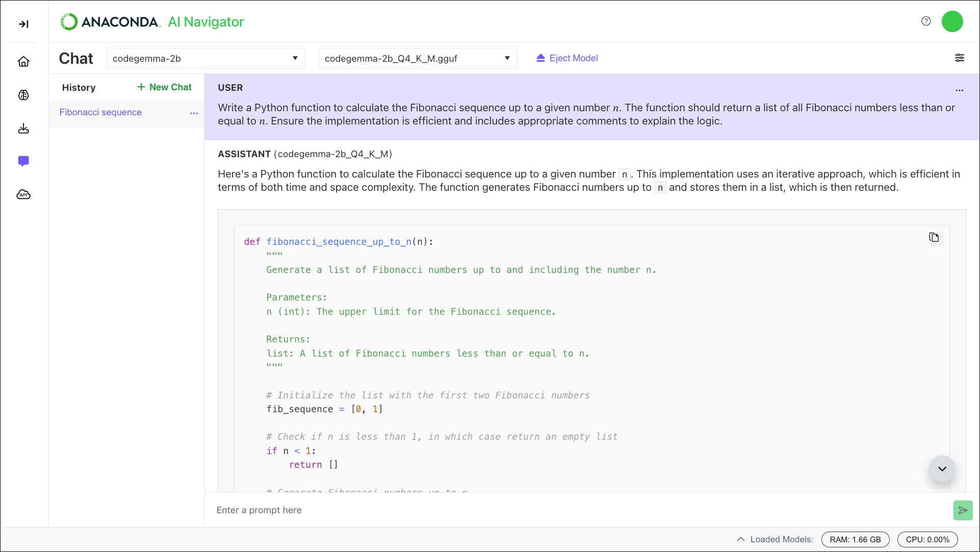Start a New Chat
Viewport: 980px width, 552px height.
164,87
